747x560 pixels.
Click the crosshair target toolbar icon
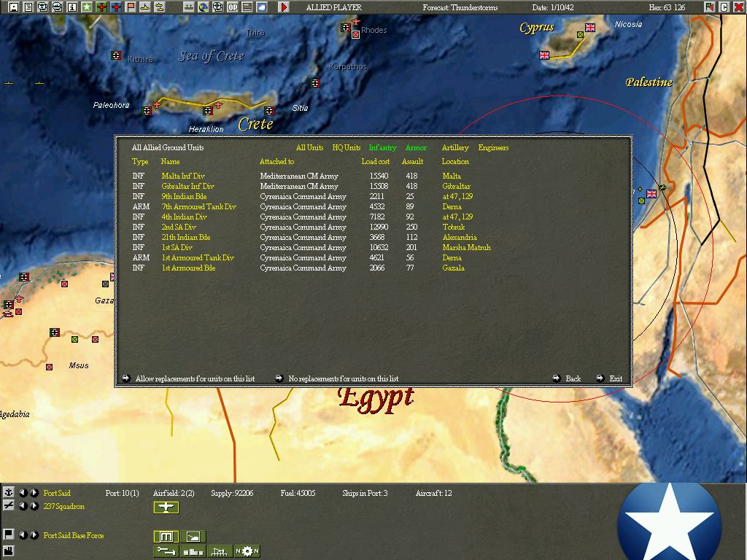click(x=217, y=7)
